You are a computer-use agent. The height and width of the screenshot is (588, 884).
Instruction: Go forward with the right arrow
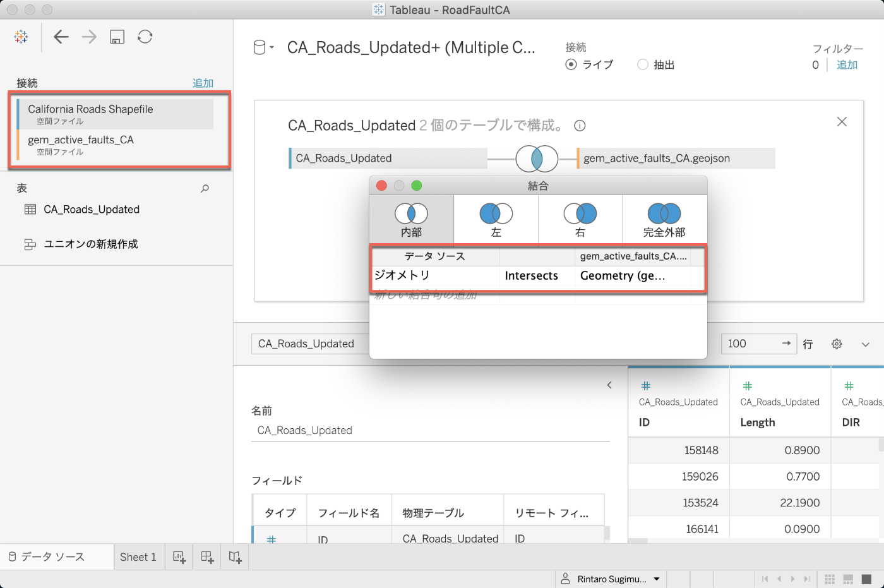(x=89, y=37)
